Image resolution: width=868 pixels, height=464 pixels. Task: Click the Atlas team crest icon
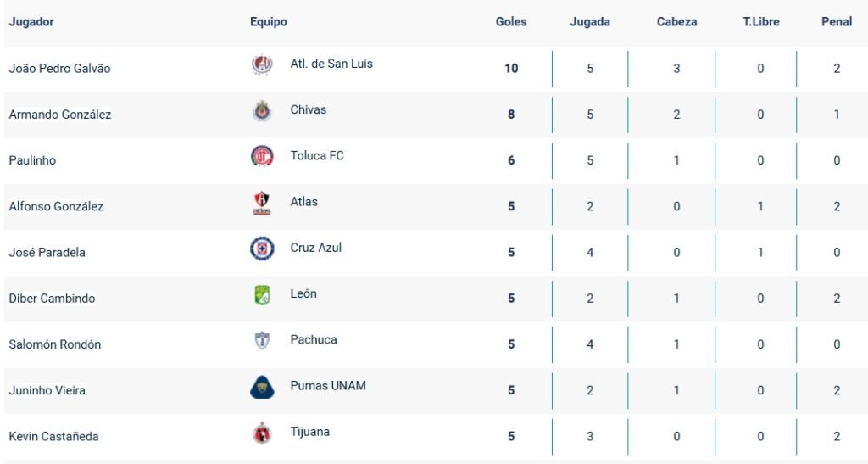[x=262, y=203]
